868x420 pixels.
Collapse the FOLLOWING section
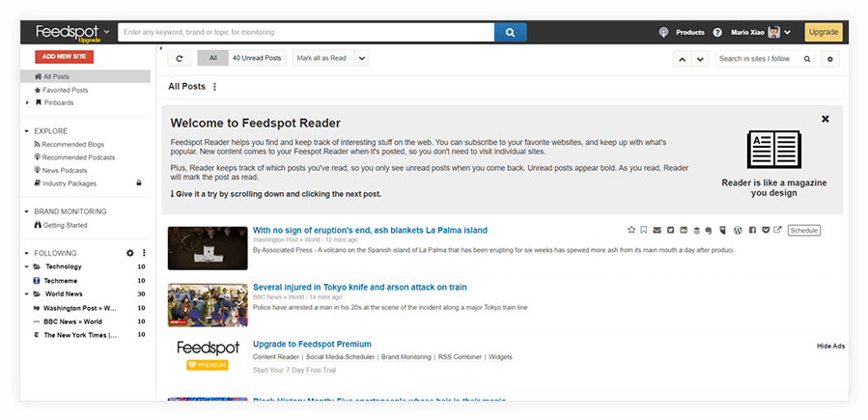[27, 253]
